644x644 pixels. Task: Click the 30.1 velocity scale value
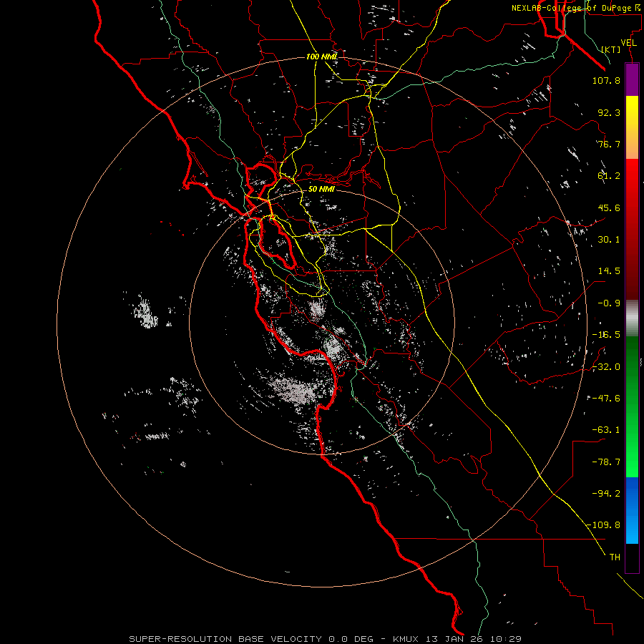click(x=609, y=240)
